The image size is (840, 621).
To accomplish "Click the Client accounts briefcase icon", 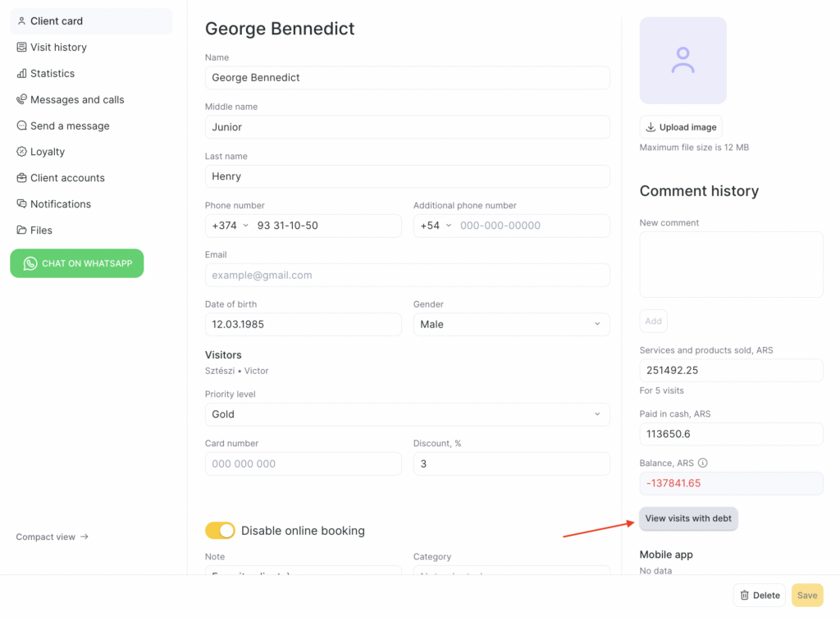I will point(22,178).
